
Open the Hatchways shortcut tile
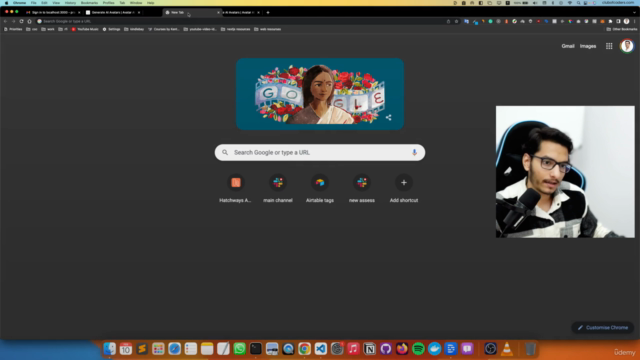click(x=236, y=188)
